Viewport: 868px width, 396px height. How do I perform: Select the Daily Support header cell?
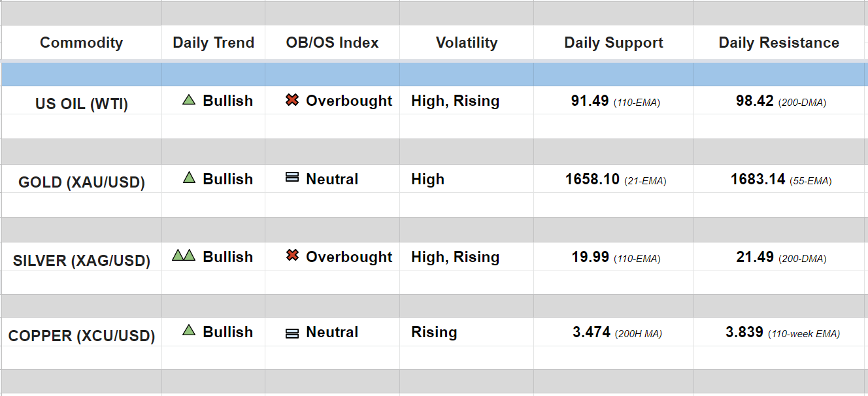pos(613,43)
